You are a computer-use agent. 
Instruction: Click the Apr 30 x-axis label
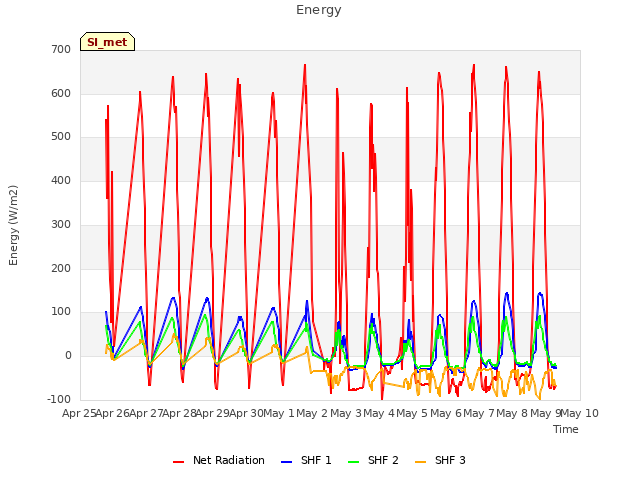246,413
